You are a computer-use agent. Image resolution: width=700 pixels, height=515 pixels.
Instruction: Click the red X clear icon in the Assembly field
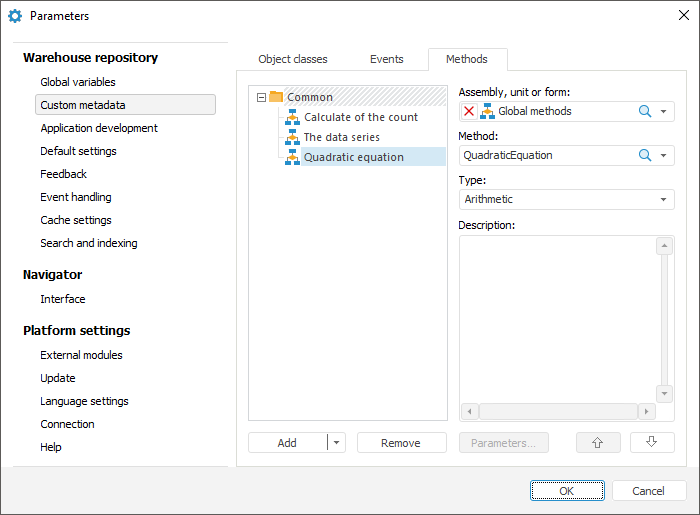pos(469,111)
